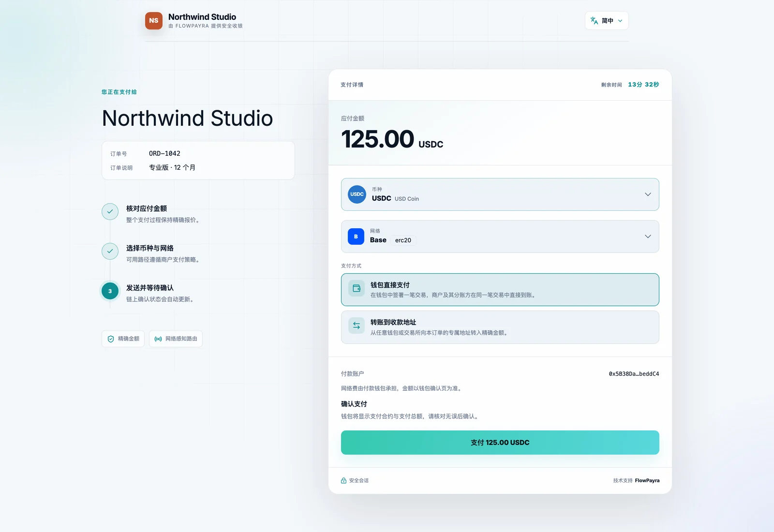Click the 确认支付 heading
The height and width of the screenshot is (532, 774).
[354, 404]
